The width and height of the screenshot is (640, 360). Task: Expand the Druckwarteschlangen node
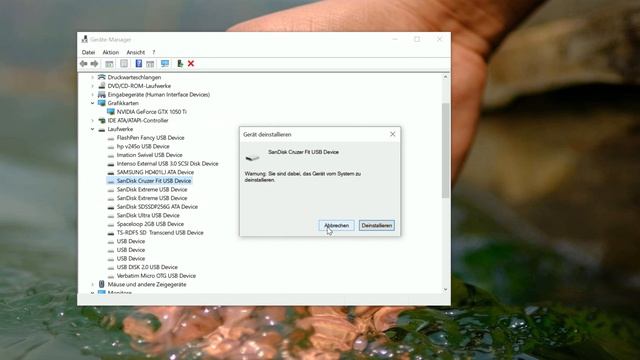pos(93,77)
